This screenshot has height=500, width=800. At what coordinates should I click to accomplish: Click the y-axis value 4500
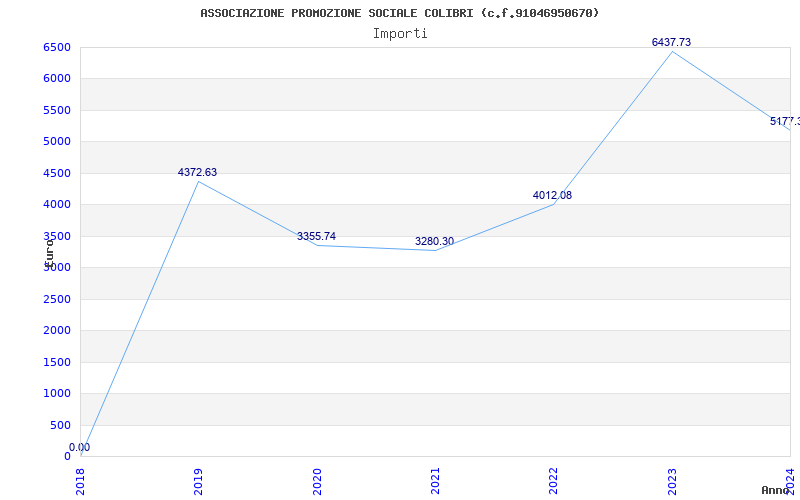[x=57, y=173]
